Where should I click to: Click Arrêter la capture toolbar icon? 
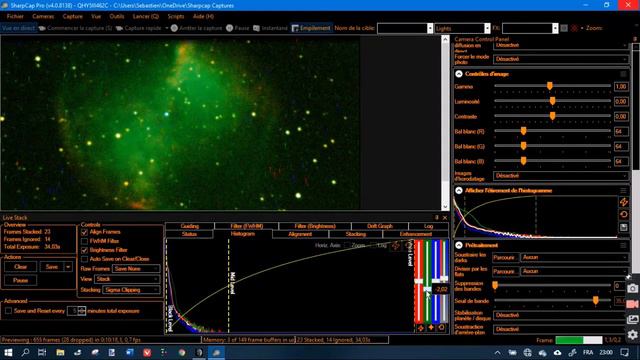coord(174,28)
